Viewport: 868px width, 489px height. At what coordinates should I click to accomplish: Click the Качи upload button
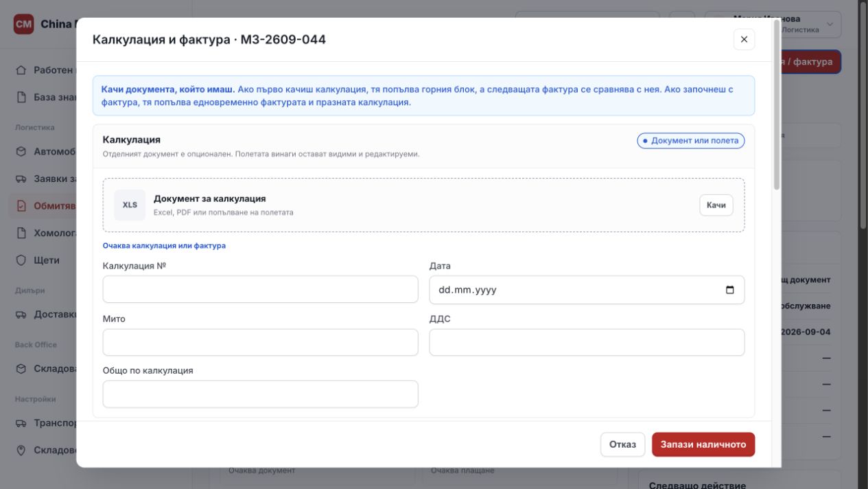(x=716, y=205)
